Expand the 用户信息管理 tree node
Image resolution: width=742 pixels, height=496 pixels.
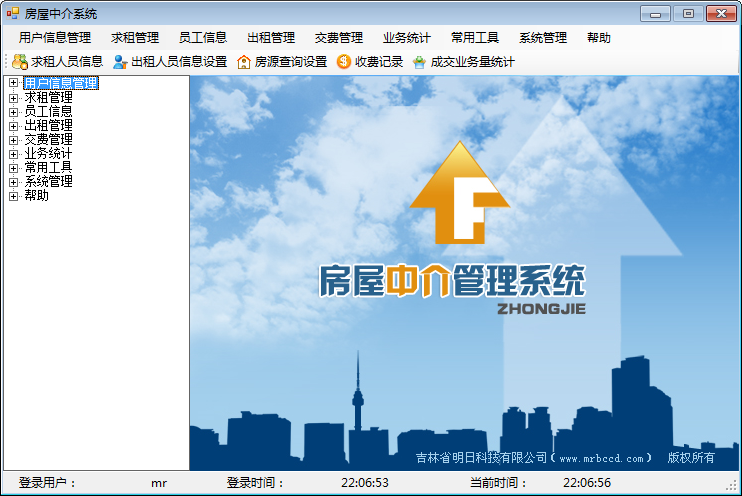(13, 83)
